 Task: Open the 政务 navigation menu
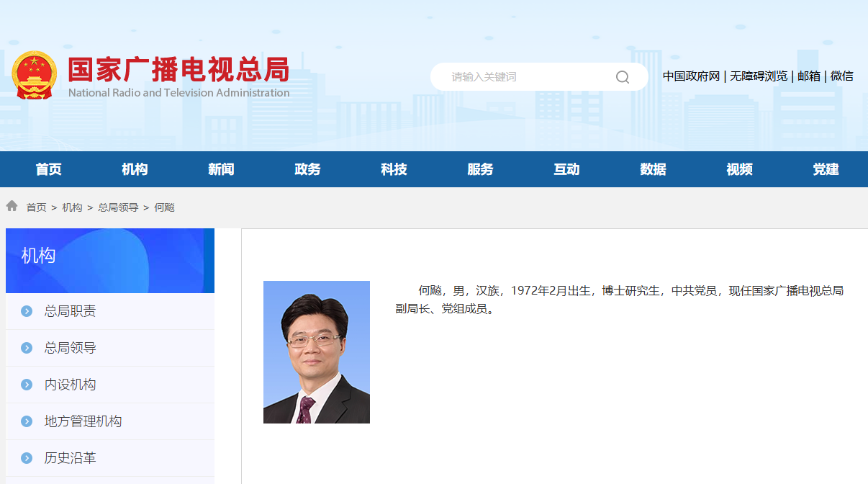click(x=307, y=169)
